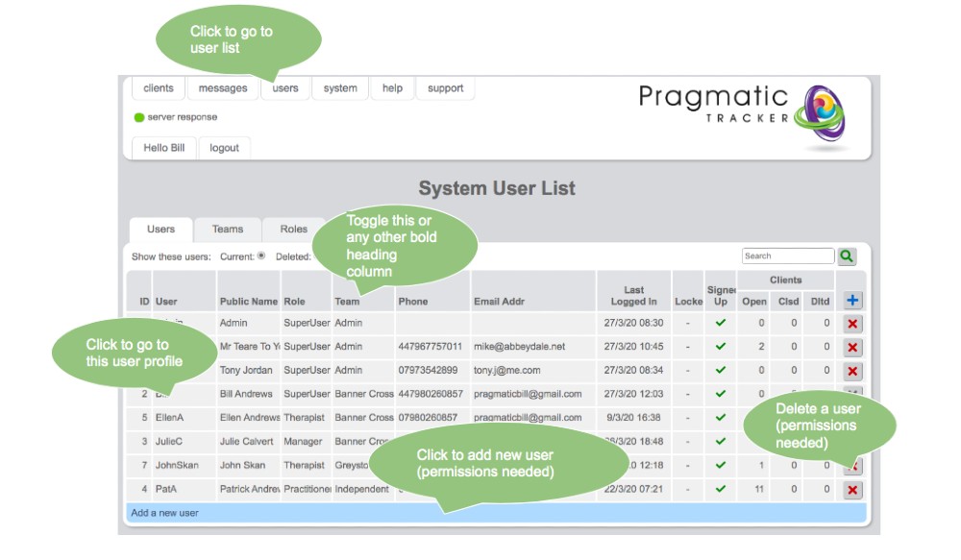961x560 pixels.
Task: Click the blue plus add-user icon
Action: coord(852,301)
